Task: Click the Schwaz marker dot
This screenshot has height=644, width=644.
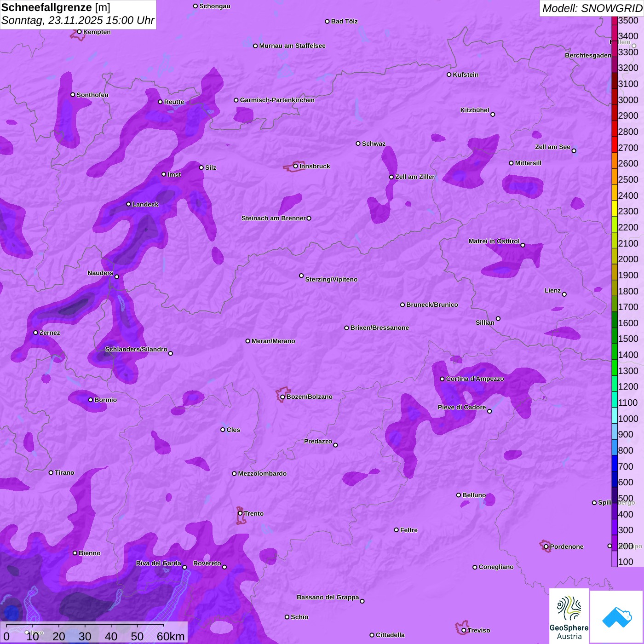Action: coord(358,144)
